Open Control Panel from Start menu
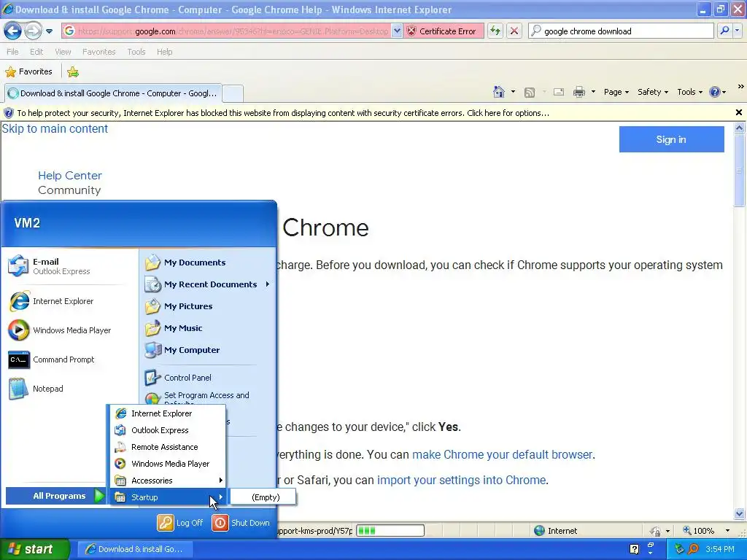Image resolution: width=747 pixels, height=560 pixels. pyautogui.click(x=208, y=378)
